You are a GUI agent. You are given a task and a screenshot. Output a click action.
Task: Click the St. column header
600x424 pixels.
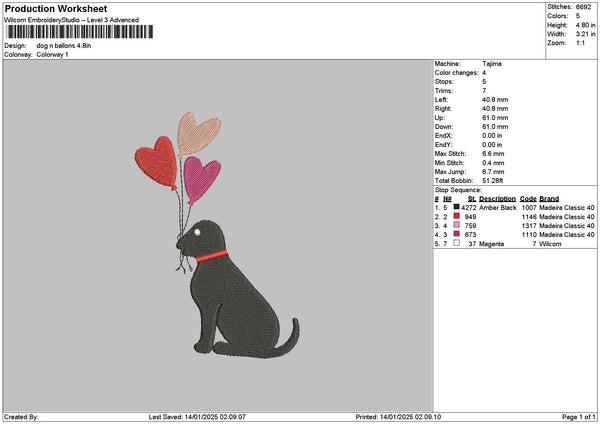pyautogui.click(x=472, y=199)
